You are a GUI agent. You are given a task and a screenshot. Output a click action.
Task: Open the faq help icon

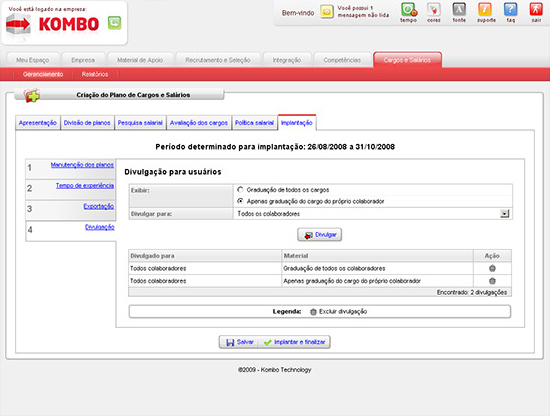(x=510, y=10)
